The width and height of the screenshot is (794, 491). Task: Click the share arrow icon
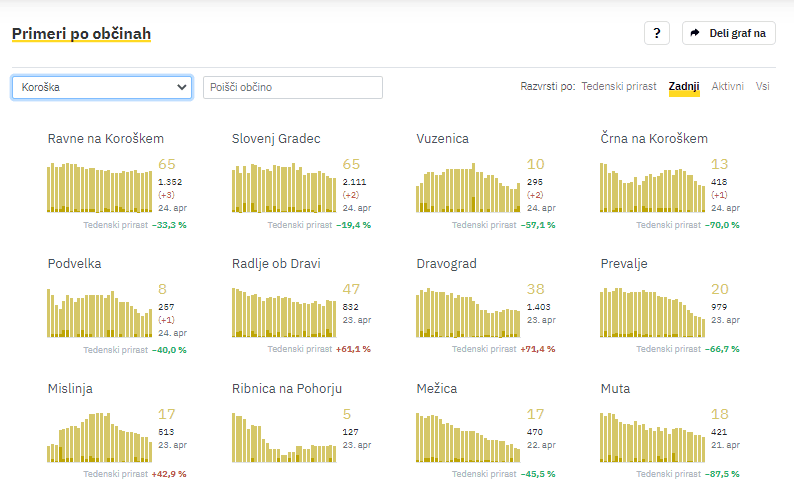[696, 33]
